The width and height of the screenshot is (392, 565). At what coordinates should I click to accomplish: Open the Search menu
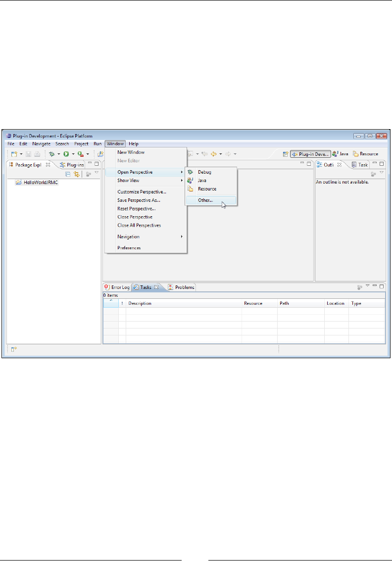pyautogui.click(x=62, y=144)
